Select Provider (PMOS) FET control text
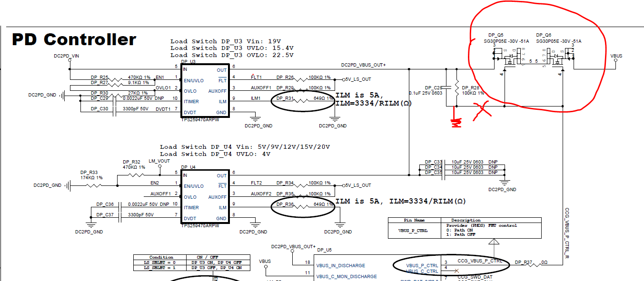Image resolution: width=644 pixels, height=281 pixels. pos(481,225)
